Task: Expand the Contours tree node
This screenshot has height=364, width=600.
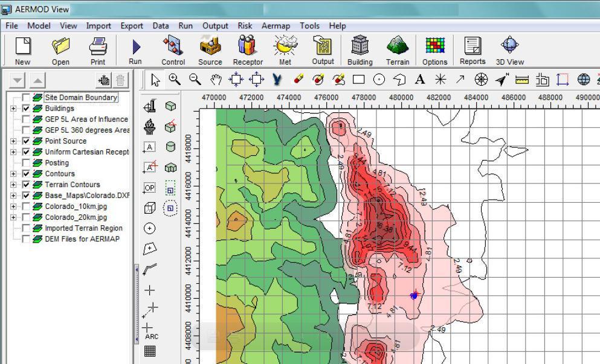Action: pyautogui.click(x=13, y=174)
